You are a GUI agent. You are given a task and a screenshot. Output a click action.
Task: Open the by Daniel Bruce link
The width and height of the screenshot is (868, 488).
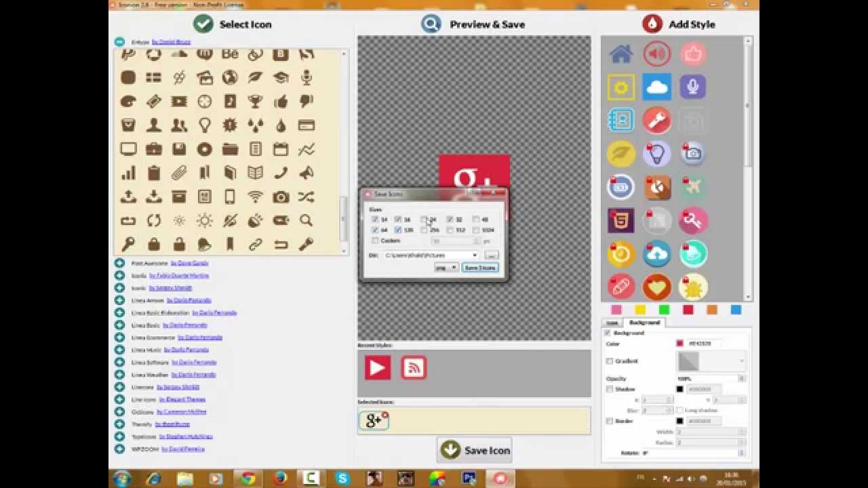coord(171,41)
